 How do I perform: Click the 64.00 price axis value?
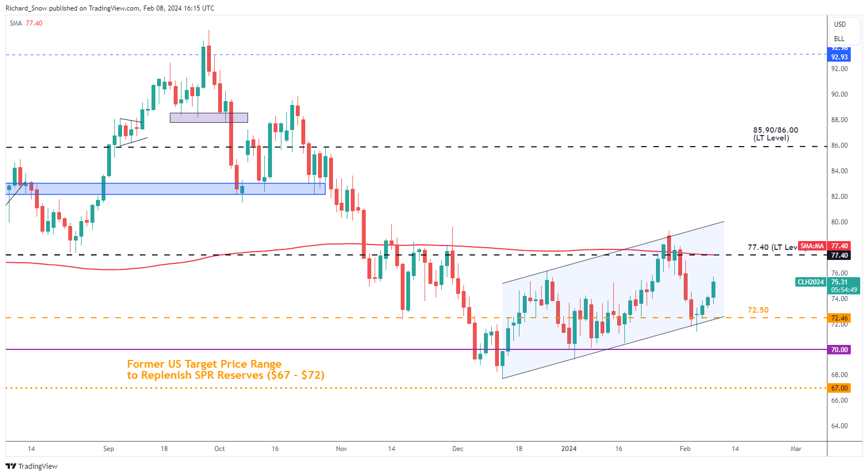point(839,426)
